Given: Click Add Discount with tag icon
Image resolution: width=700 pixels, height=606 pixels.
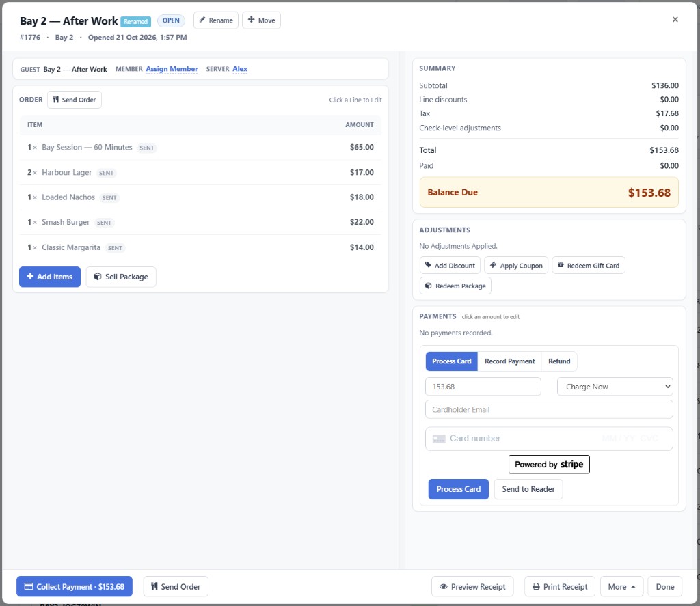Looking at the screenshot, I should click(x=450, y=266).
